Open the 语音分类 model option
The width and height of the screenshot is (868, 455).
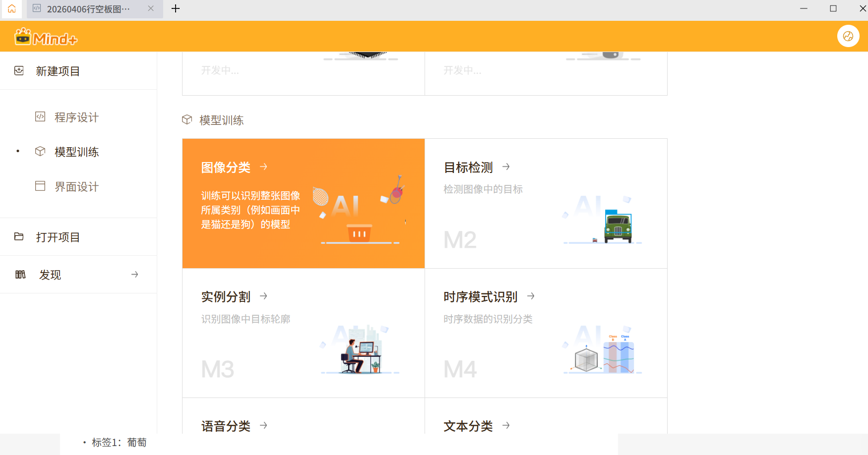[226, 426]
